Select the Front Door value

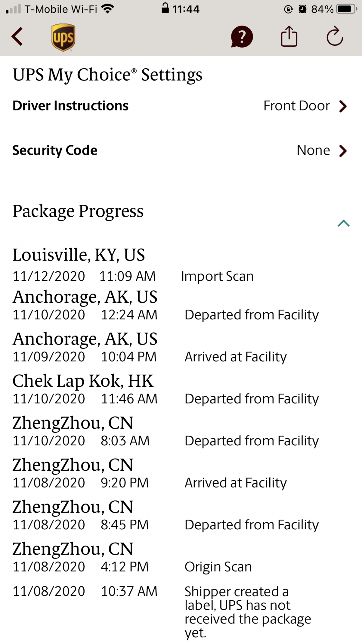[296, 106]
